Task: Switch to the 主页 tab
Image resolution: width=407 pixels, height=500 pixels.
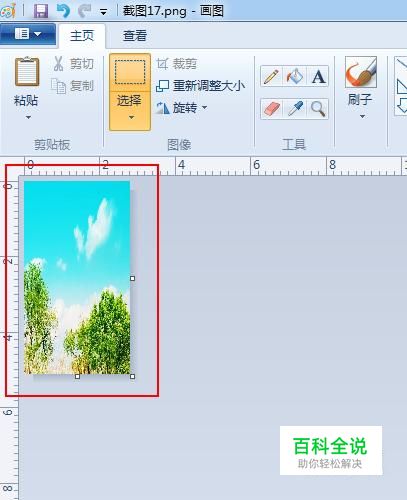Action: (x=82, y=36)
